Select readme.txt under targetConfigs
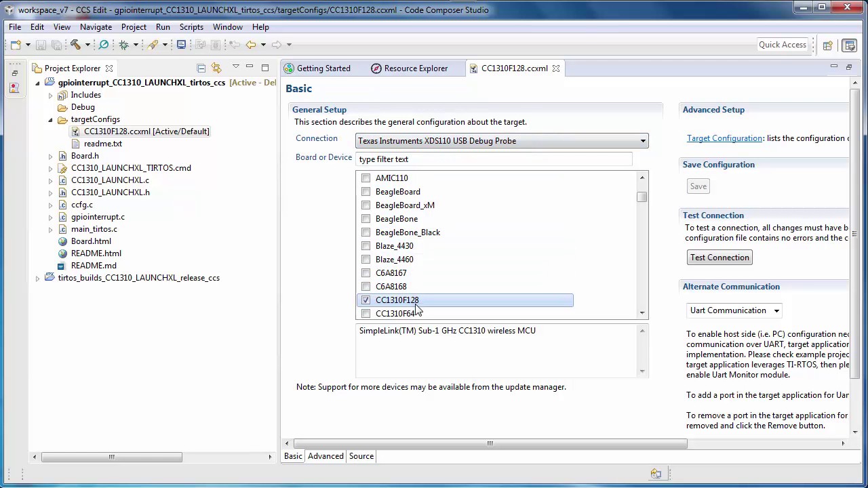 point(103,144)
